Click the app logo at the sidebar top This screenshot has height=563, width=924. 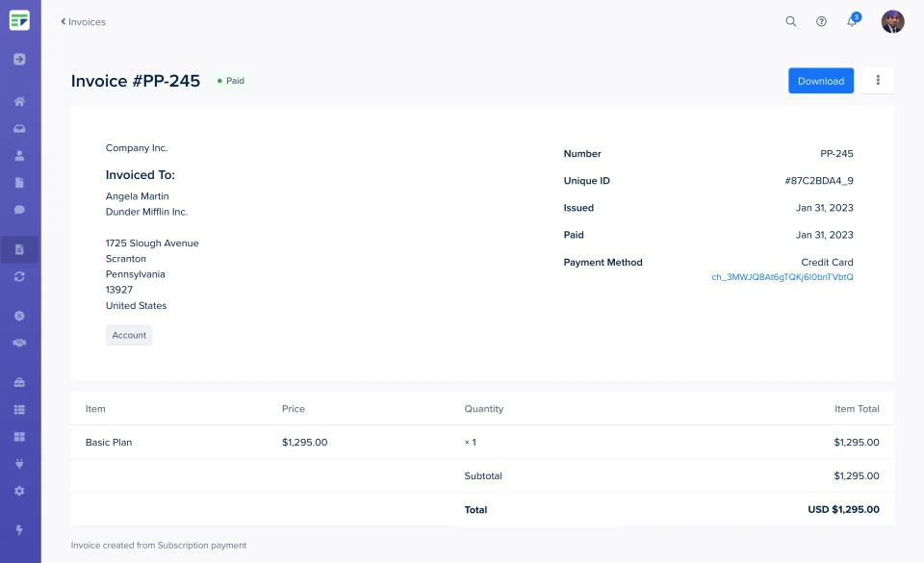19,19
